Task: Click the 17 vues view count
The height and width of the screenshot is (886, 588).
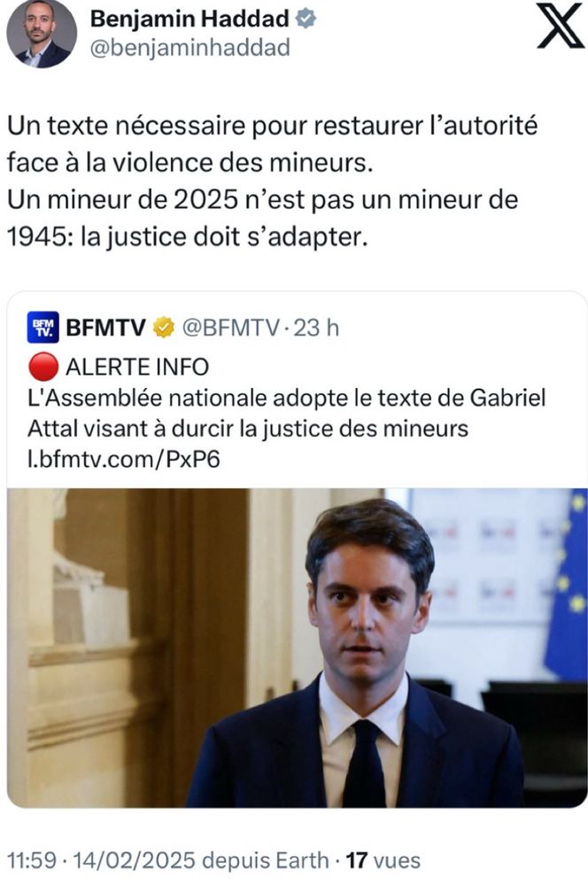Action: [x=383, y=860]
